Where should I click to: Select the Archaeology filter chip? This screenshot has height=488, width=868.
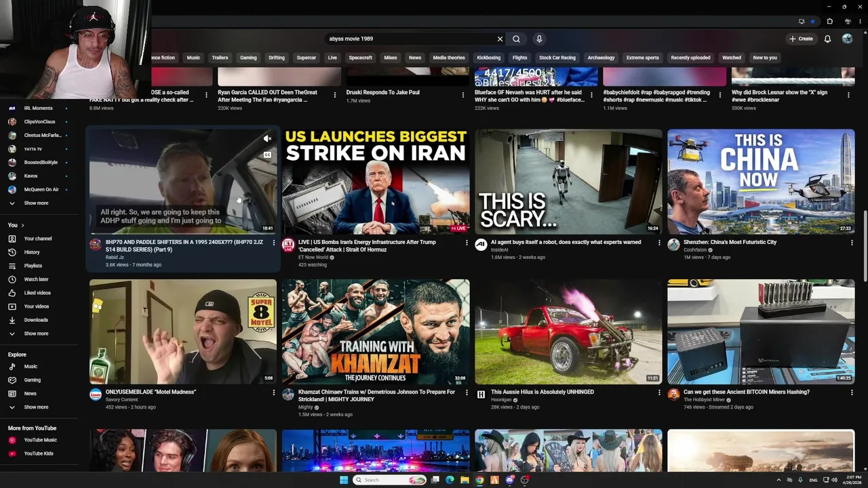pos(601,58)
